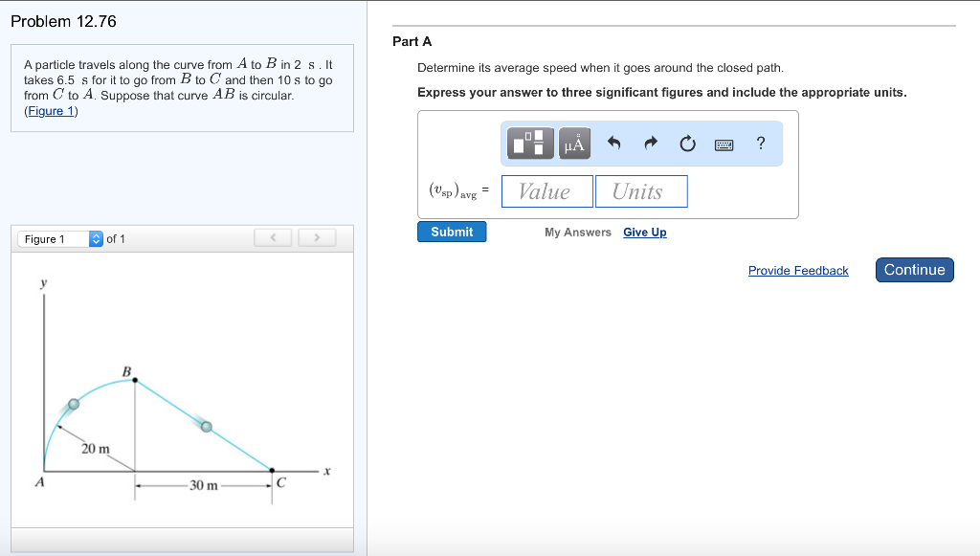Reset the answer with the circular arrow icon

[687, 144]
